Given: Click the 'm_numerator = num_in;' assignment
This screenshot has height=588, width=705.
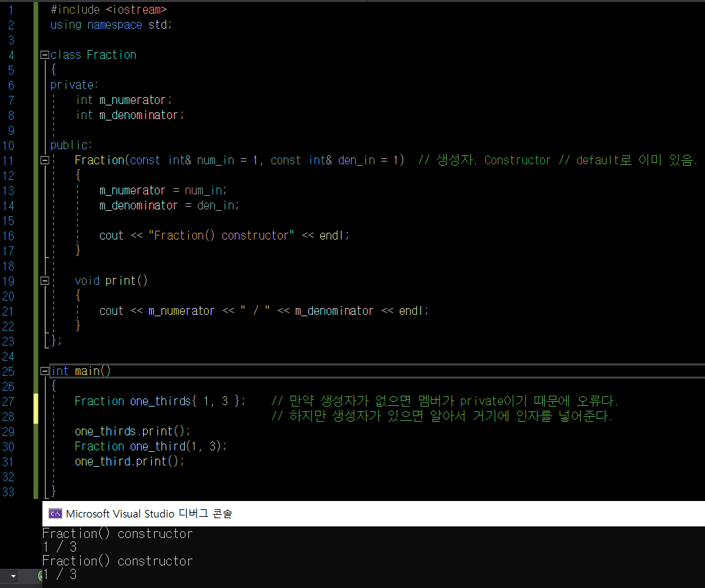Looking at the screenshot, I should click(163, 190).
